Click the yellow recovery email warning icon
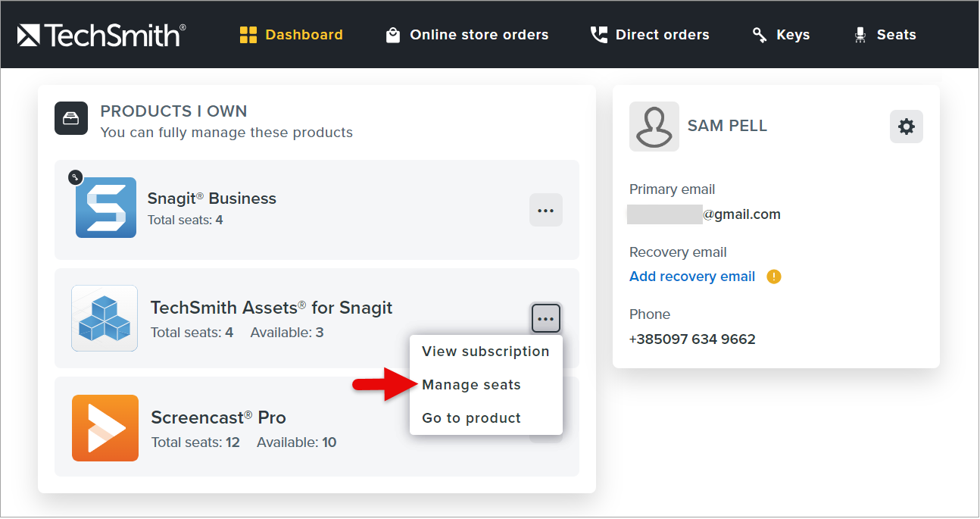The image size is (980, 519). [x=773, y=277]
